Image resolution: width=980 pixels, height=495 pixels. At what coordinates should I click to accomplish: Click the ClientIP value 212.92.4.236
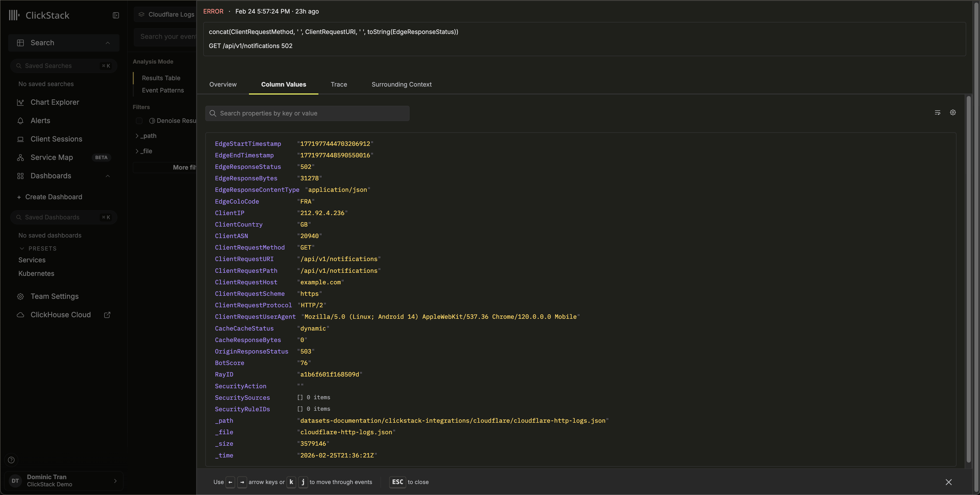pyautogui.click(x=322, y=213)
